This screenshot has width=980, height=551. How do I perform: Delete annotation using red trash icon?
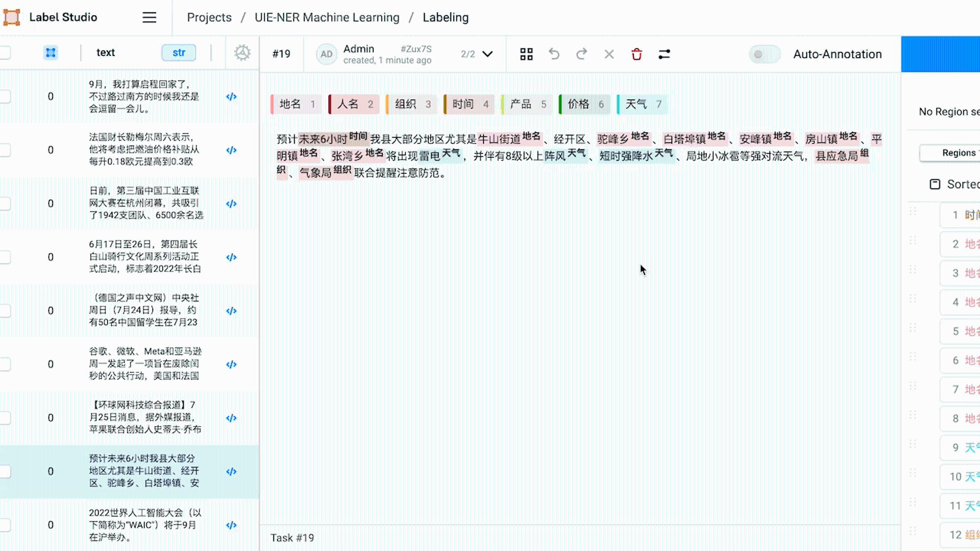tap(637, 54)
